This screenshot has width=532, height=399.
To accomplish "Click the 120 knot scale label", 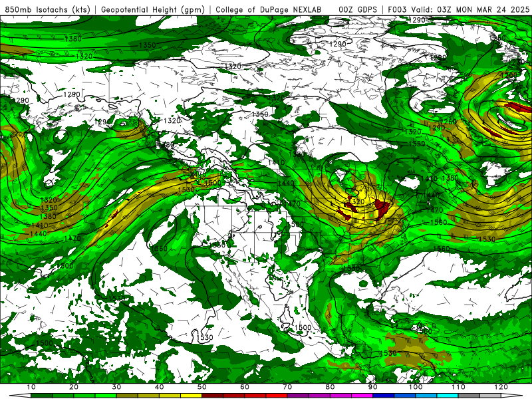I will pyautogui.click(x=501, y=387).
